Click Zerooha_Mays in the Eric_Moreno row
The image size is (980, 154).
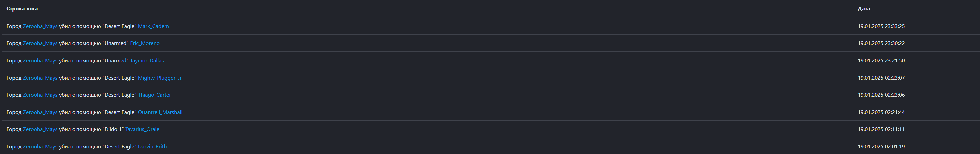(40, 43)
